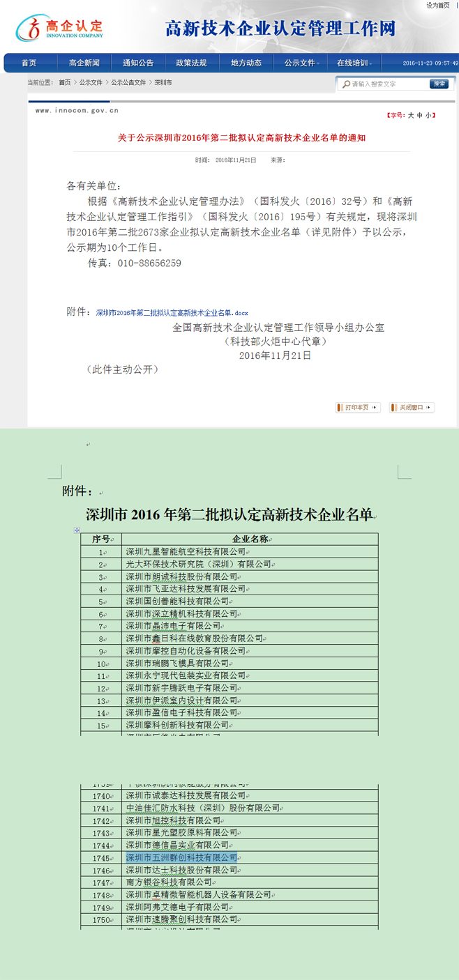The height and width of the screenshot is (980, 459).
Task: Expand the 公示文件 dropdown menu
Action: tap(301, 63)
